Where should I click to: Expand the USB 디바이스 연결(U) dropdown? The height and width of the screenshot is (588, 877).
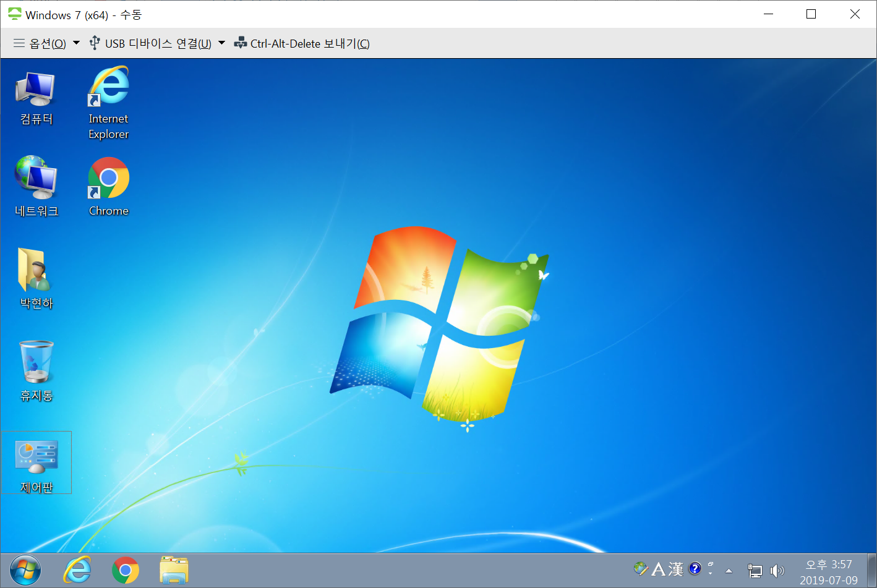[x=157, y=43]
